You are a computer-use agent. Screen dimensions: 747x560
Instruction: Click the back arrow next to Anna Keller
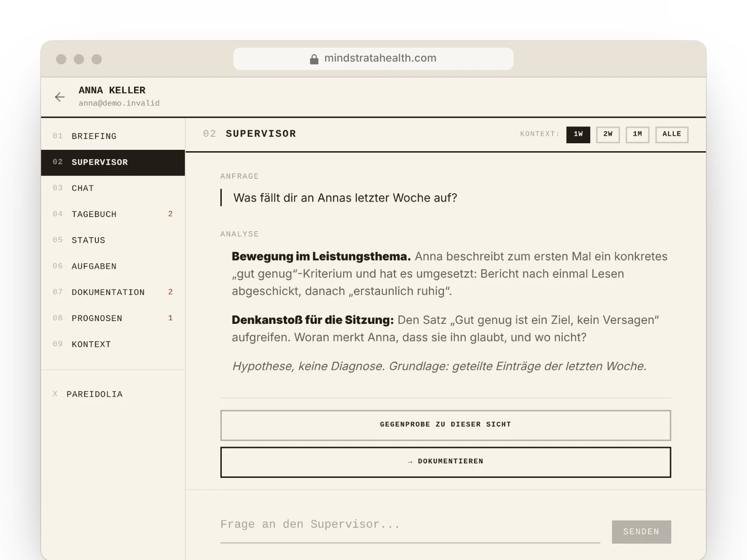(60, 97)
